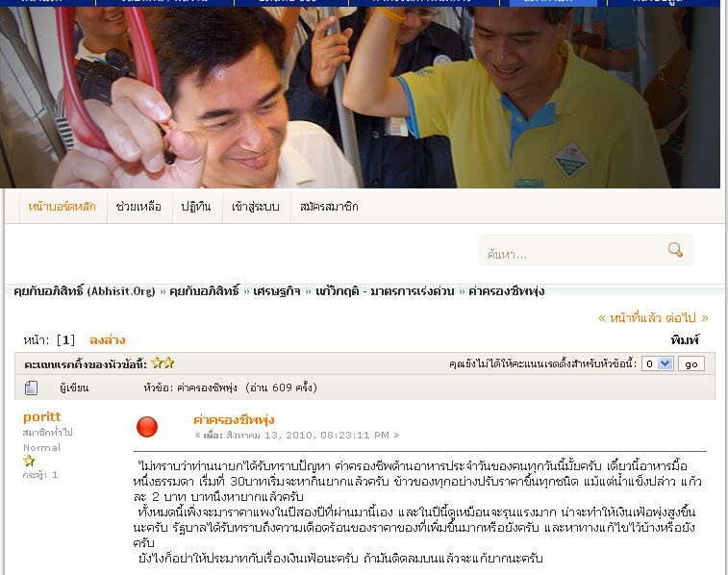Open the rating score dropdown
This screenshot has width=728, height=575.
point(657,363)
